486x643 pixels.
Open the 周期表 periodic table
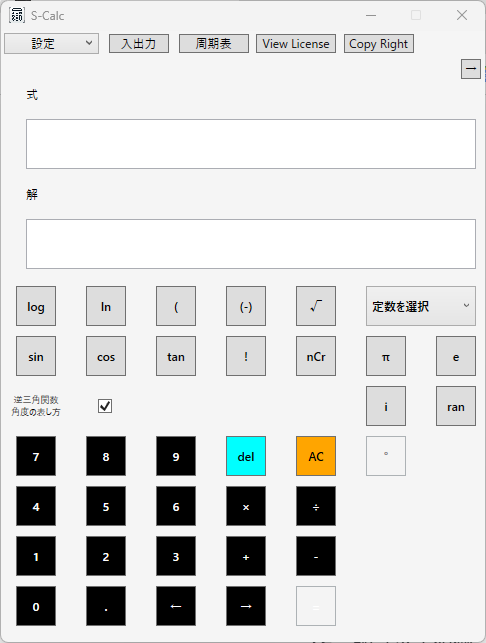coord(214,43)
